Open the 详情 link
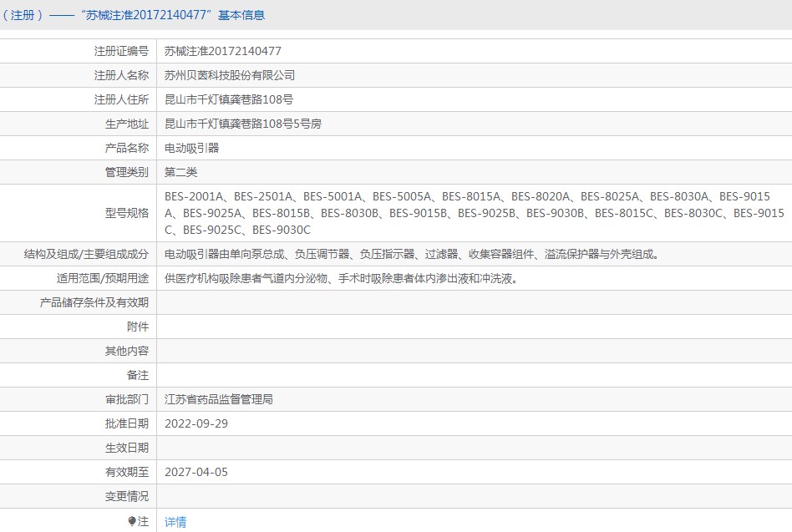Screen dimensions: 792x532 [175, 521]
